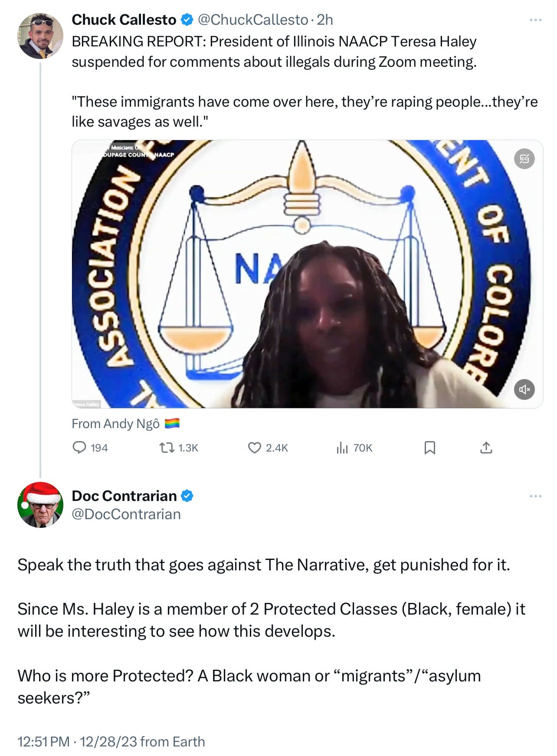
Task: Visit the @DocContrarian handle link
Action: (126, 514)
